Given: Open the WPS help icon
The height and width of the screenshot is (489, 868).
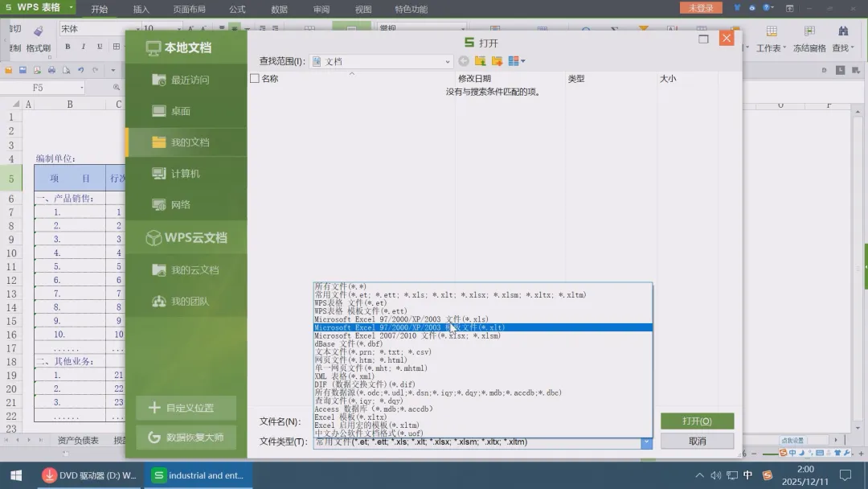Looking at the screenshot, I should [766, 8].
